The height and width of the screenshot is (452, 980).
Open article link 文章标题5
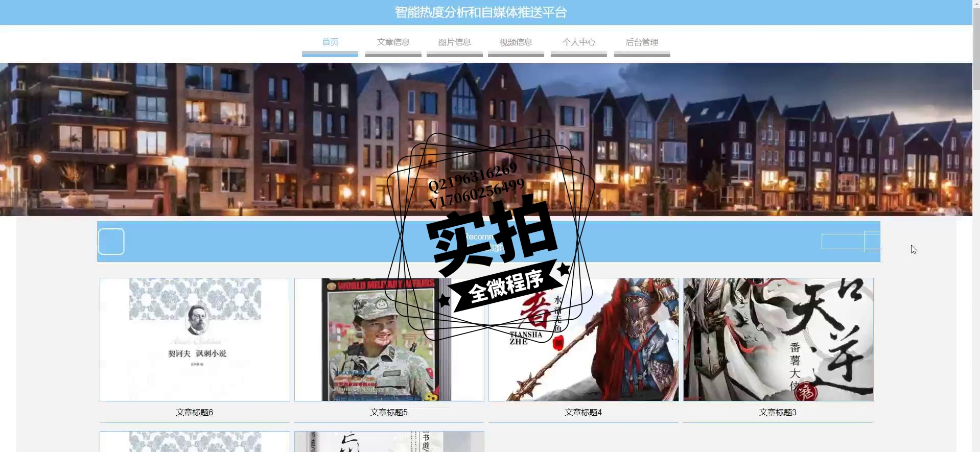click(x=389, y=412)
